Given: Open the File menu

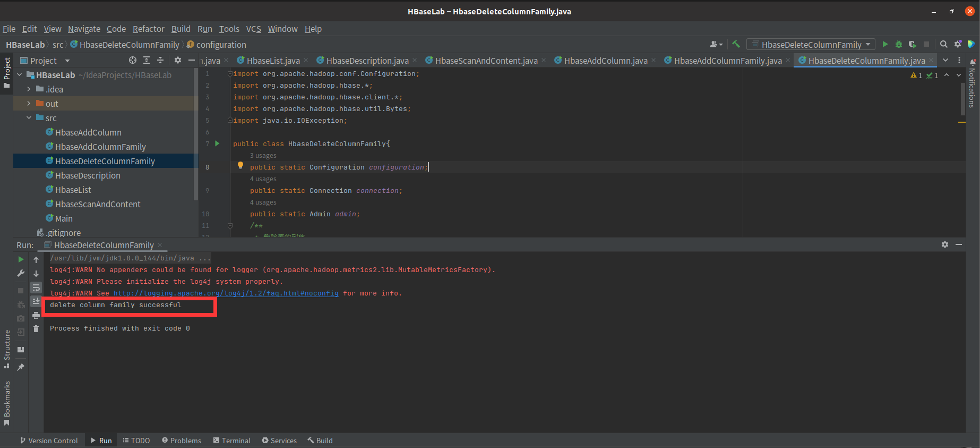Looking at the screenshot, I should 9,29.
